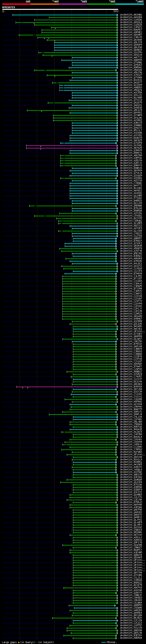
Task: Select the UniRef100_C4L2S8 label
Action: pos(131,417)
